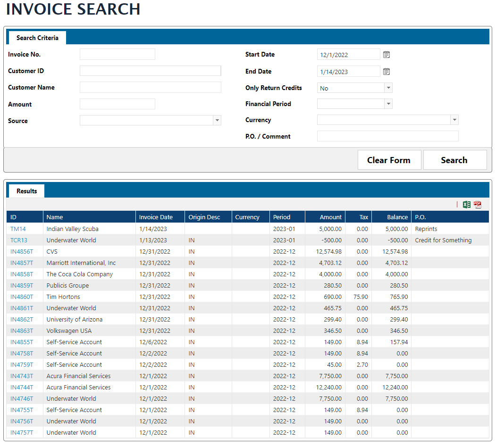Image resolution: width=504 pixels, height=446 pixels.
Task: Open the Source dropdown
Action: coord(217,121)
